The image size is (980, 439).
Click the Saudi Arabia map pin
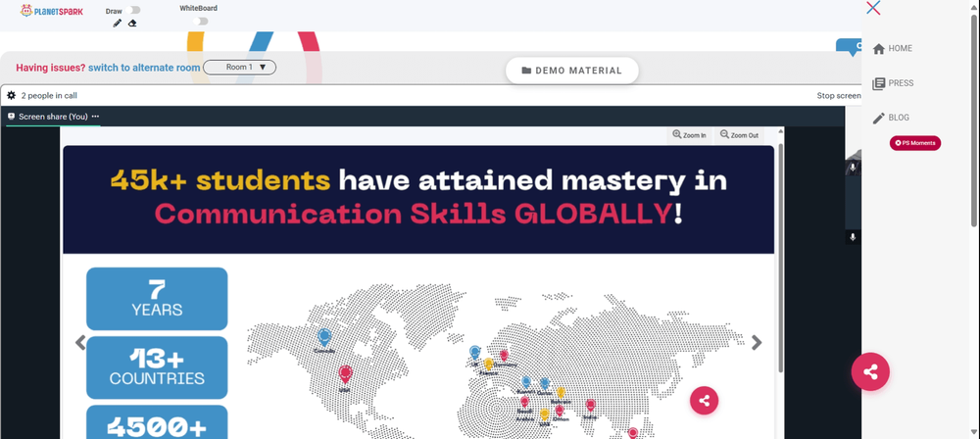[x=524, y=402]
